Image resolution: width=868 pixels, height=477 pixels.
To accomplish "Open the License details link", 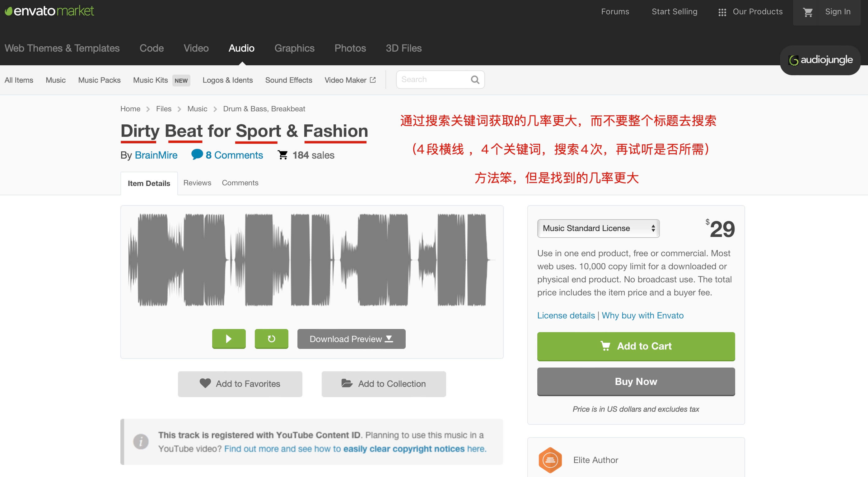I will (566, 316).
